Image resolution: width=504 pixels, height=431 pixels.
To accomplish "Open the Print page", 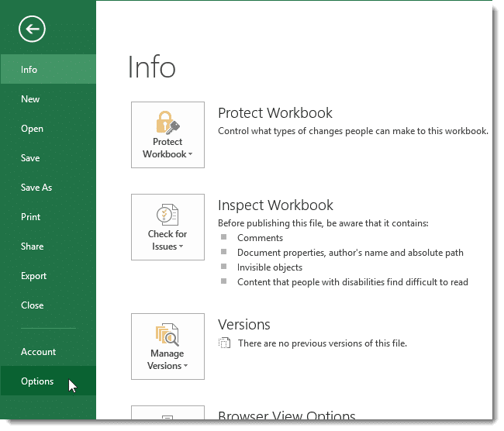I will [31, 217].
